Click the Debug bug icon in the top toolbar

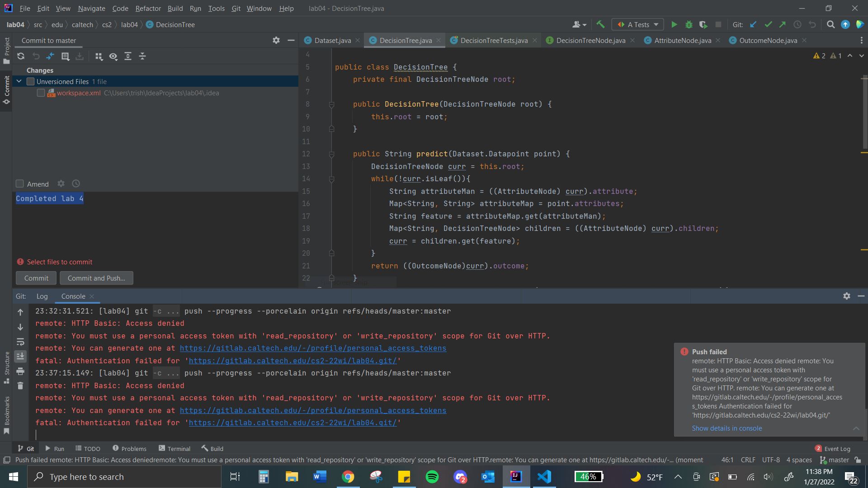689,25
